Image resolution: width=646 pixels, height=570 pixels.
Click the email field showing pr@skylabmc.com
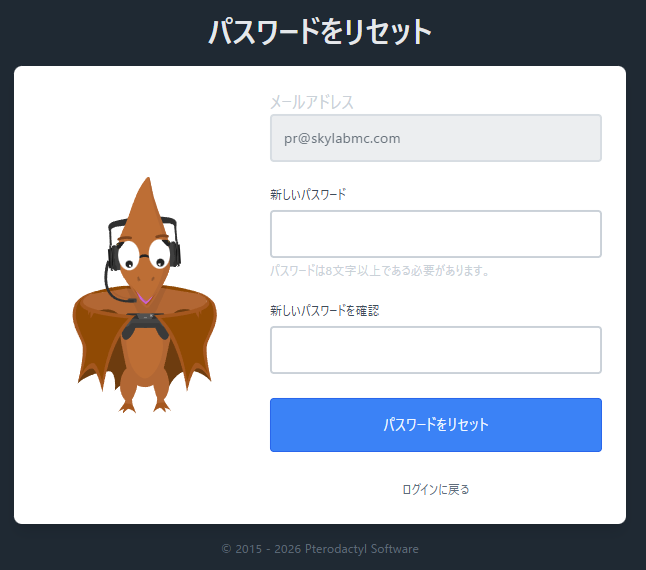pyautogui.click(x=435, y=138)
